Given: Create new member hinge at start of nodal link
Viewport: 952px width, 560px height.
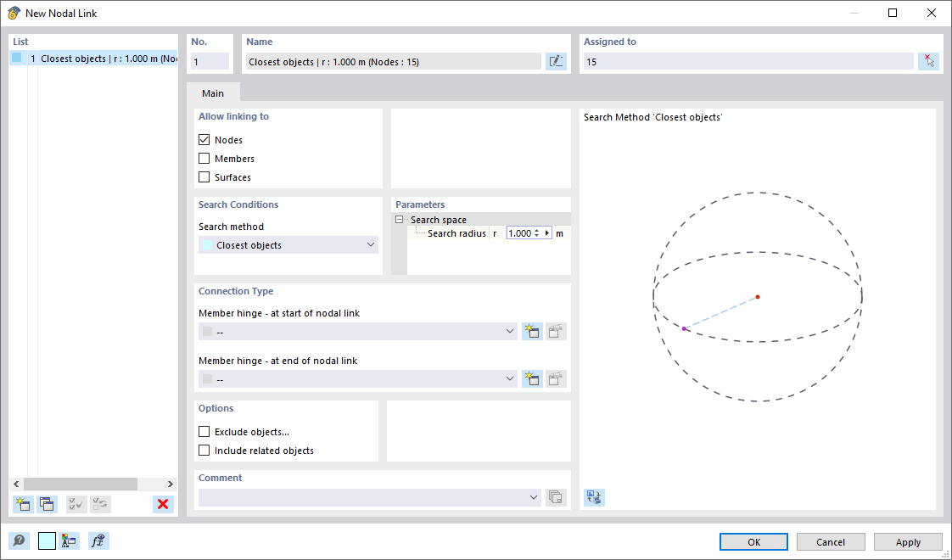Looking at the screenshot, I should click(532, 331).
